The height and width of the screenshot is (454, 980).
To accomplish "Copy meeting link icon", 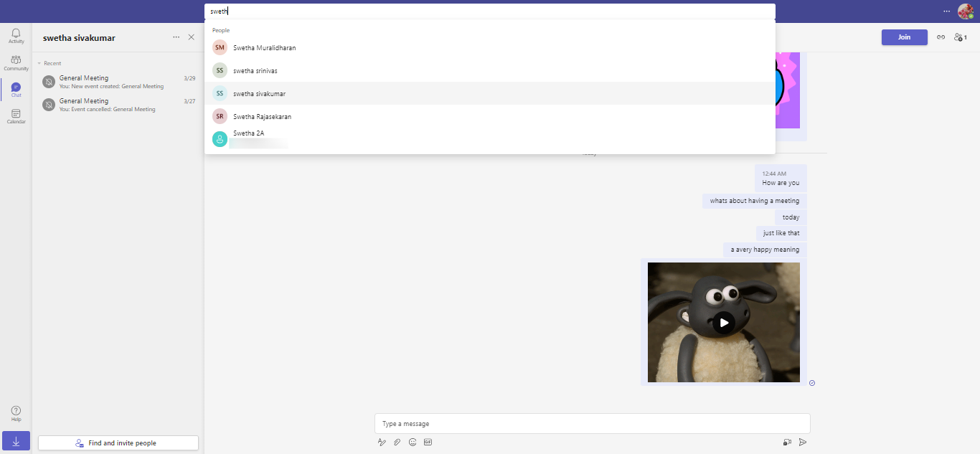I will click(941, 37).
